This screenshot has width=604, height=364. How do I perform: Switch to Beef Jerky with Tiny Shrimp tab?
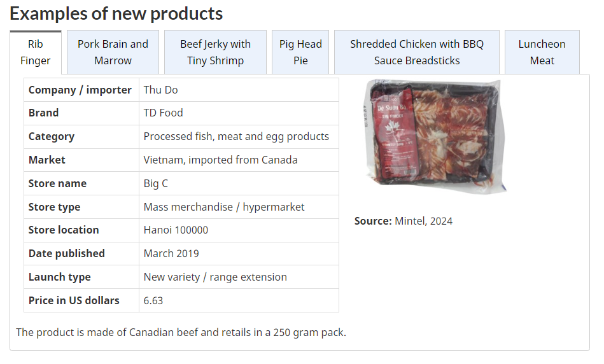pos(215,52)
